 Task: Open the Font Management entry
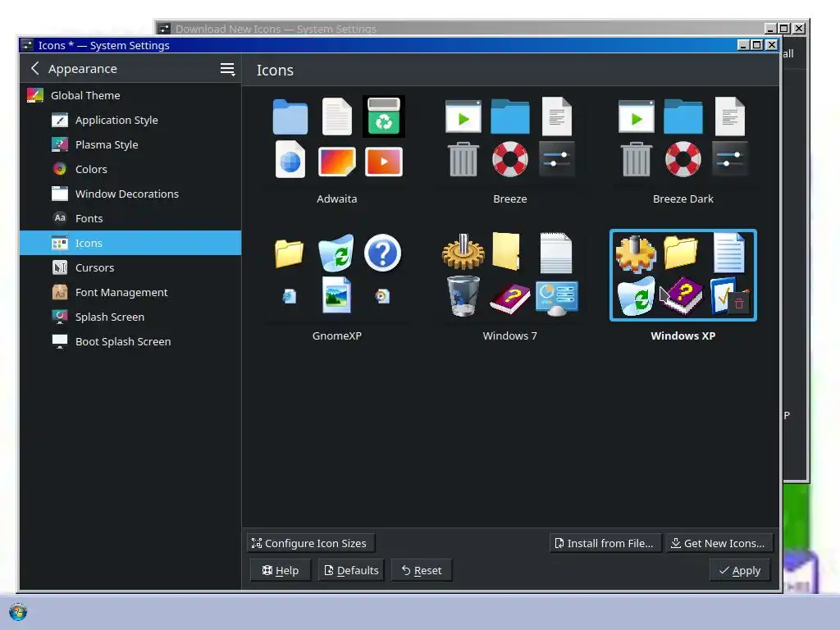click(130, 292)
